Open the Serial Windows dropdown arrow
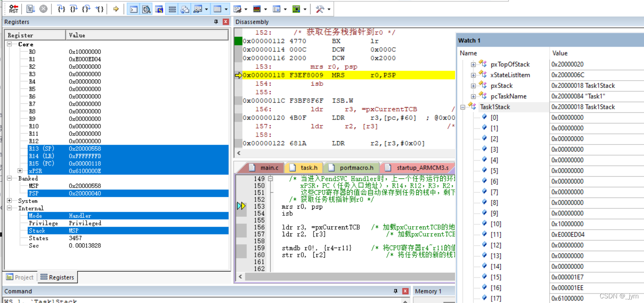The height and width of the screenshot is (303, 644). 246,9
